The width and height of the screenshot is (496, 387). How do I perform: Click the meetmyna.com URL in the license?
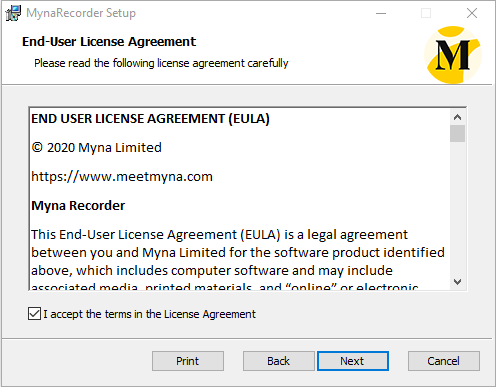click(x=122, y=177)
